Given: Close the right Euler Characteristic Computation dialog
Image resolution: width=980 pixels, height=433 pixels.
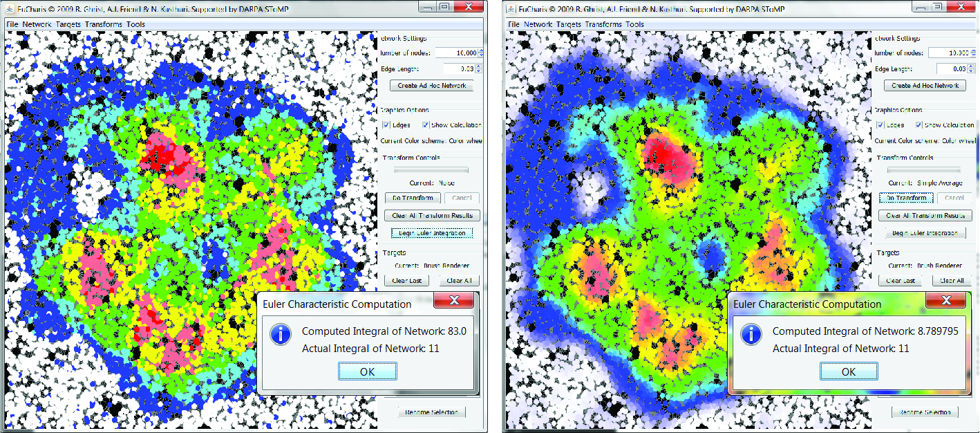Looking at the screenshot, I should click(x=946, y=301).
